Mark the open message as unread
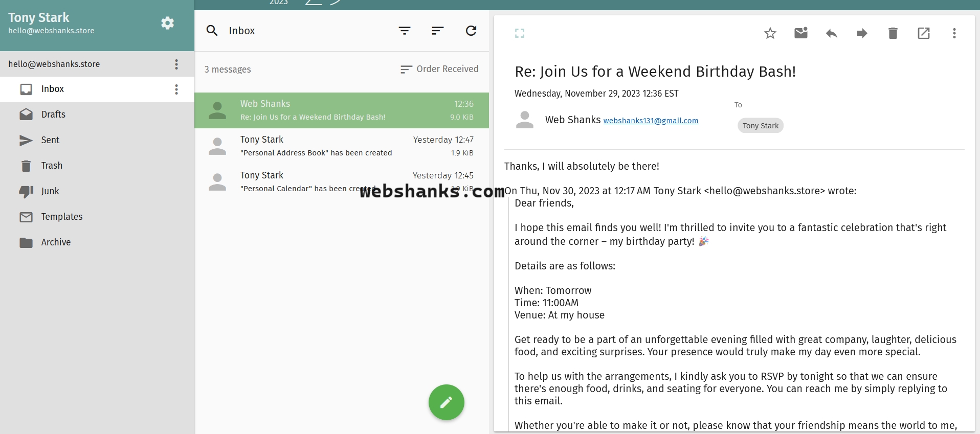The height and width of the screenshot is (434, 980). coord(800,34)
